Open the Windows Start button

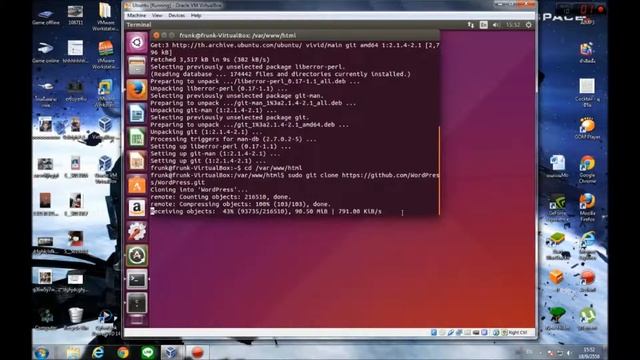pyautogui.click(x=42, y=353)
